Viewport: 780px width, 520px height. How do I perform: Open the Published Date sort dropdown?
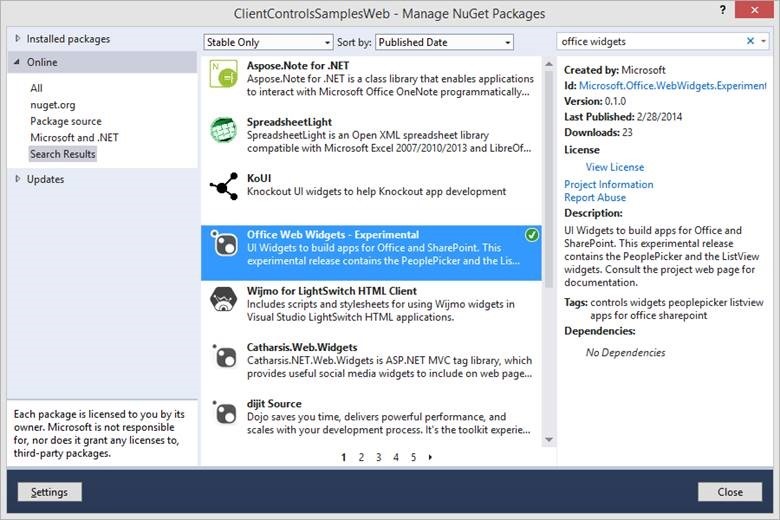pyautogui.click(x=444, y=42)
